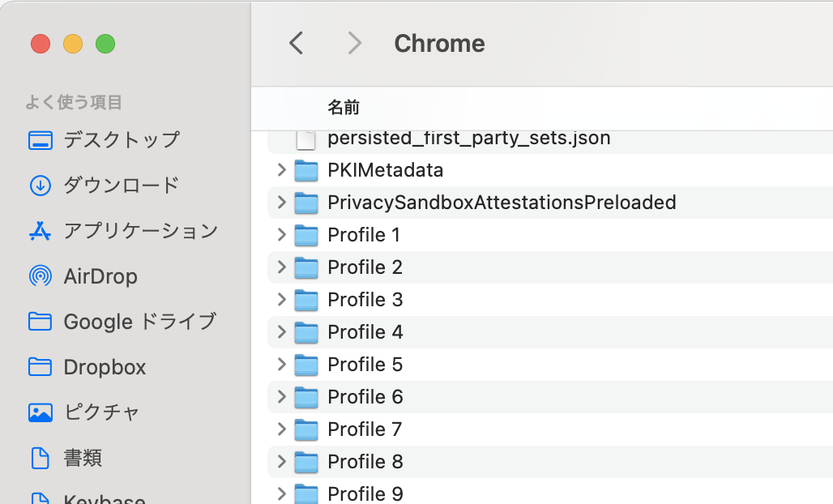Screen dimensions: 833x504
Task: Click the green fullscreen window button
Action: coord(105,44)
